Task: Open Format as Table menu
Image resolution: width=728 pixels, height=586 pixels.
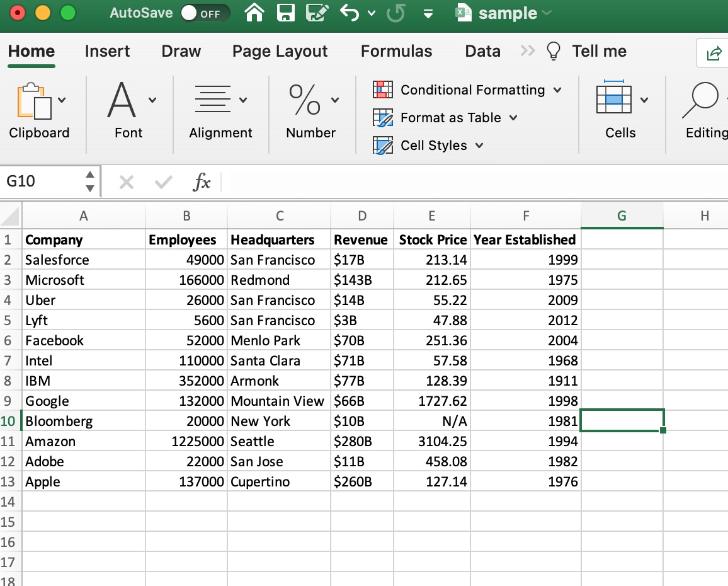Action: pyautogui.click(x=458, y=118)
